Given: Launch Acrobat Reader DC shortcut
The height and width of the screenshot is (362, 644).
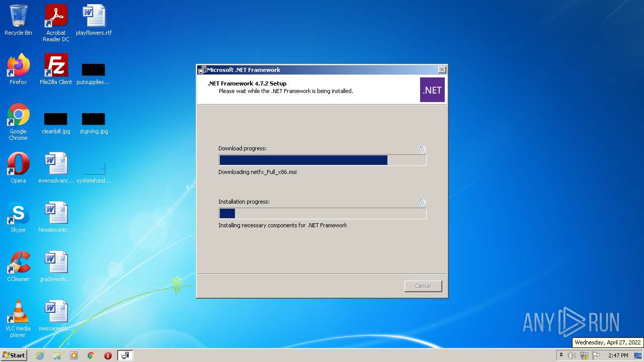Looking at the screenshot, I should point(56,23).
